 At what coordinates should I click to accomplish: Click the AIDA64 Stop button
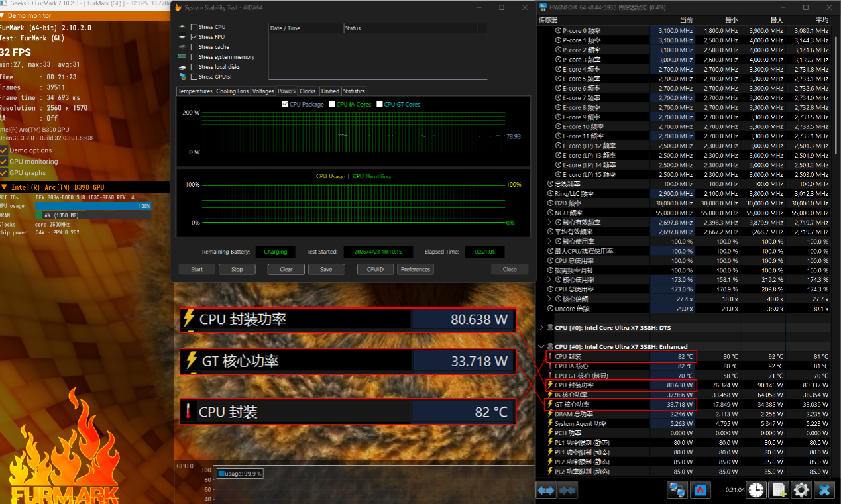click(237, 269)
